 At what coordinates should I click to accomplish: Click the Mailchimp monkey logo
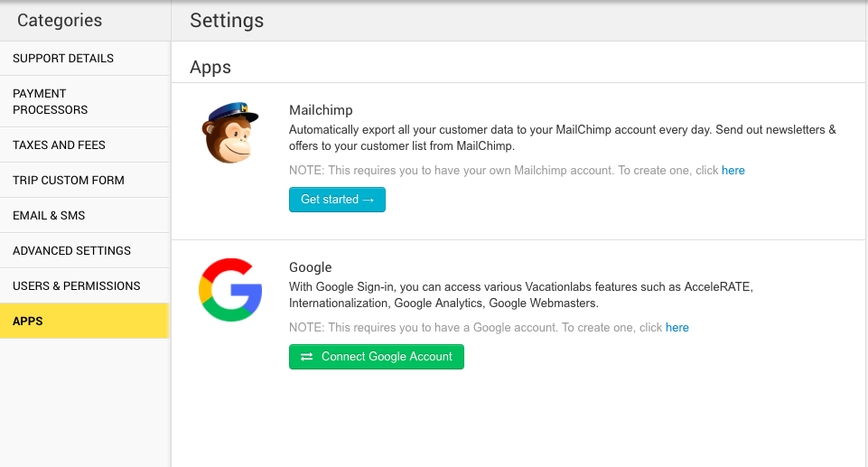(x=229, y=133)
